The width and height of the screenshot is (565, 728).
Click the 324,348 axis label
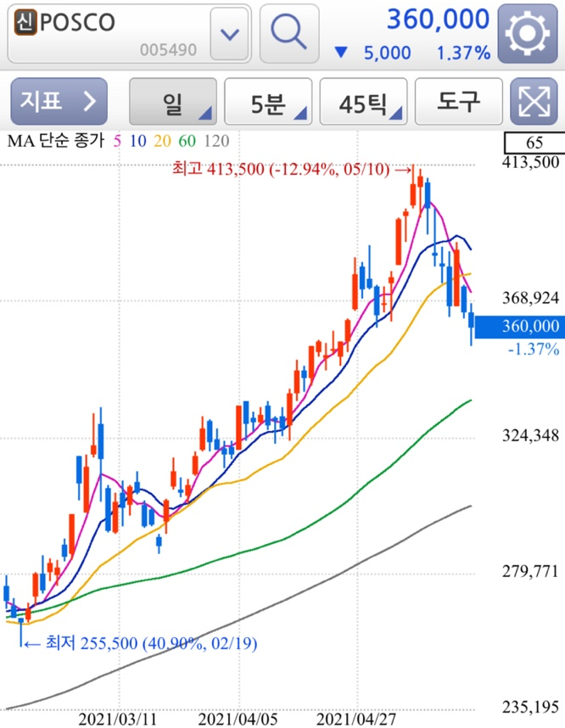click(x=530, y=435)
